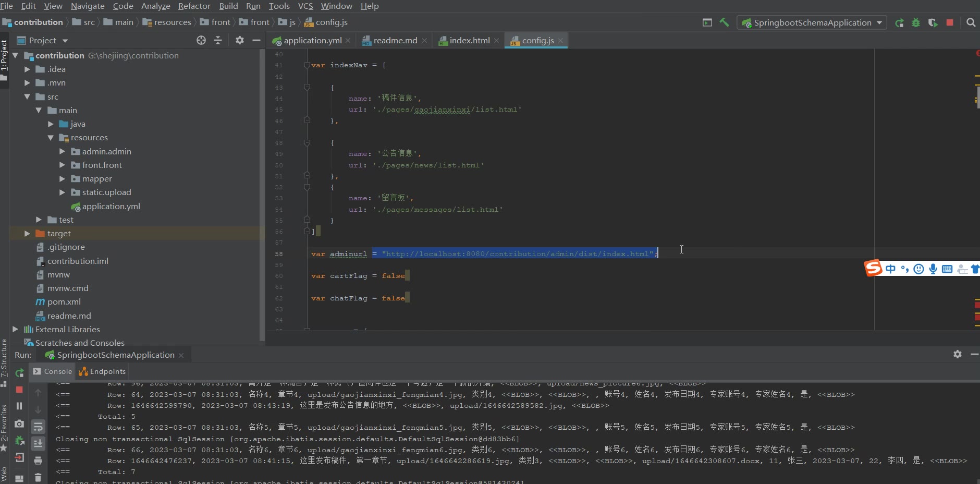The height and width of the screenshot is (484, 980).
Task: Collapse the resources folder node
Action: pyautogui.click(x=51, y=138)
